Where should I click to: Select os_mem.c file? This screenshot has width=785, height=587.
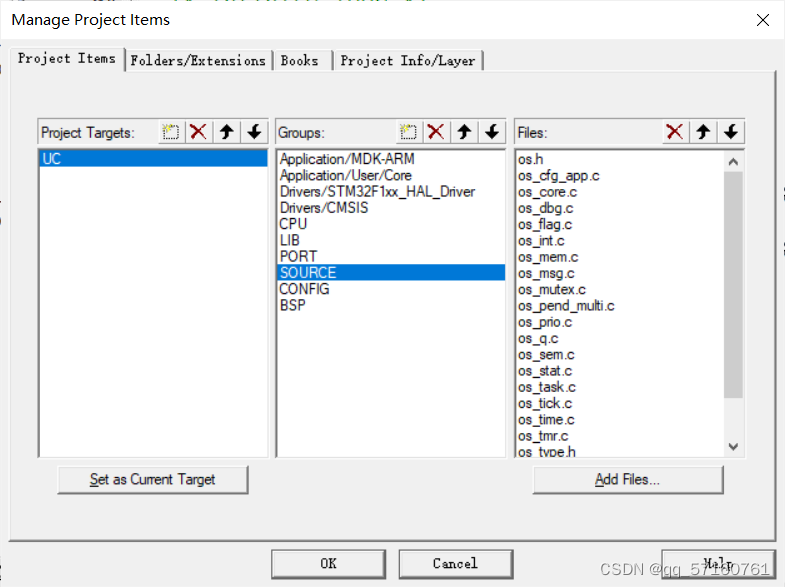[x=620, y=257]
